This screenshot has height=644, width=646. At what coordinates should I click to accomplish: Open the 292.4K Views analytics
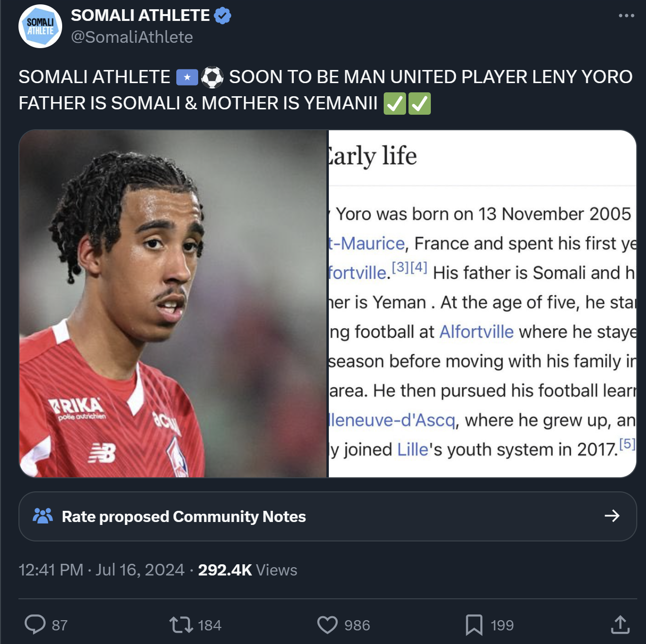click(x=247, y=570)
